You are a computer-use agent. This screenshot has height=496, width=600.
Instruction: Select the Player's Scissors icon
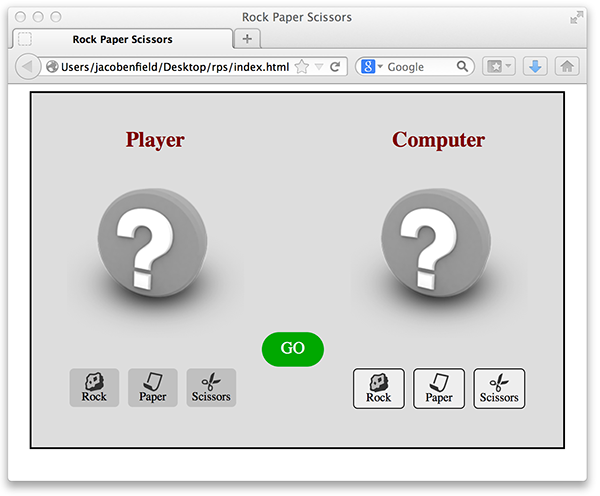211,387
